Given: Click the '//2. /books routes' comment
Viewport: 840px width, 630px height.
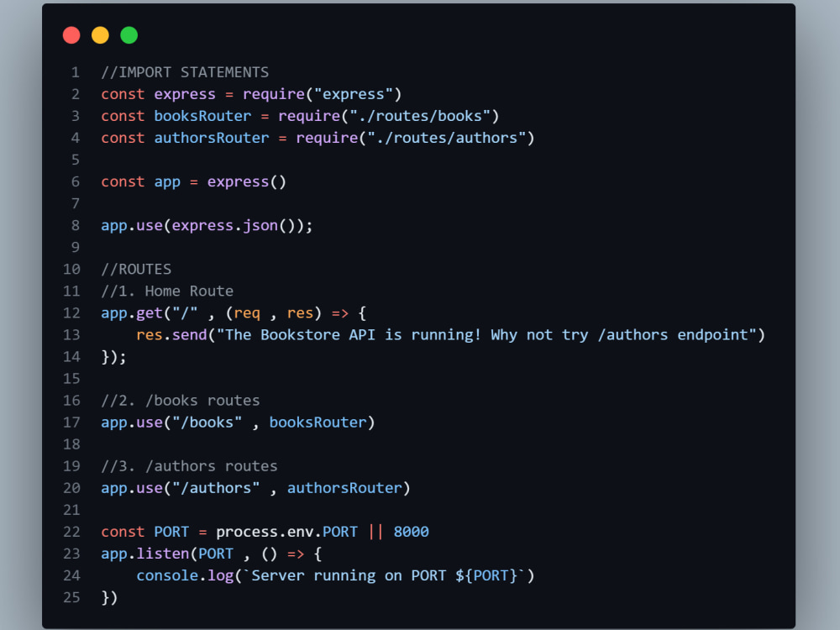Looking at the screenshot, I should (x=181, y=401).
